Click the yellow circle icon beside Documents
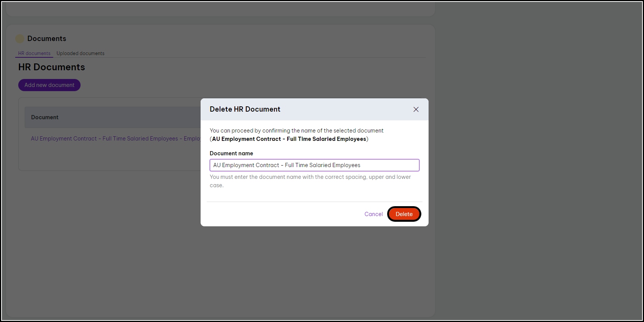This screenshot has height=322, width=644. [20, 39]
